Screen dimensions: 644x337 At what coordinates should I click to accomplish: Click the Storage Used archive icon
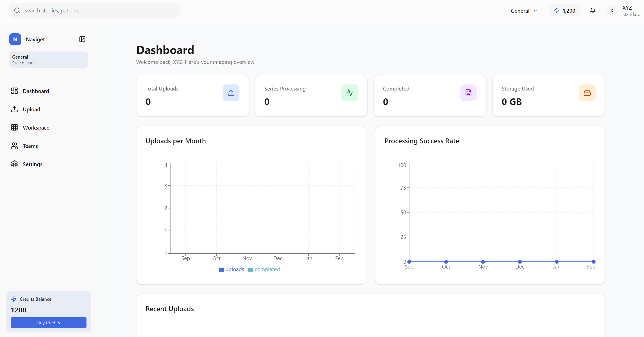pyautogui.click(x=587, y=93)
